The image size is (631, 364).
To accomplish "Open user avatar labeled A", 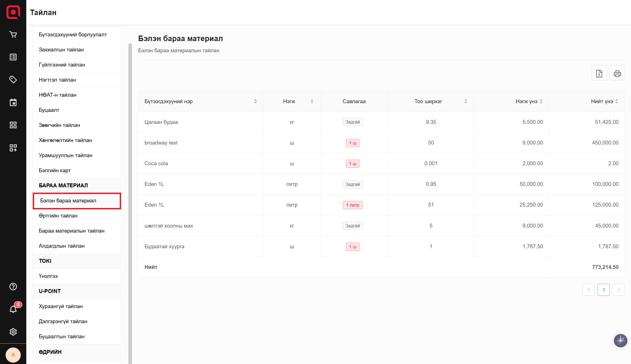I will (x=13, y=355).
